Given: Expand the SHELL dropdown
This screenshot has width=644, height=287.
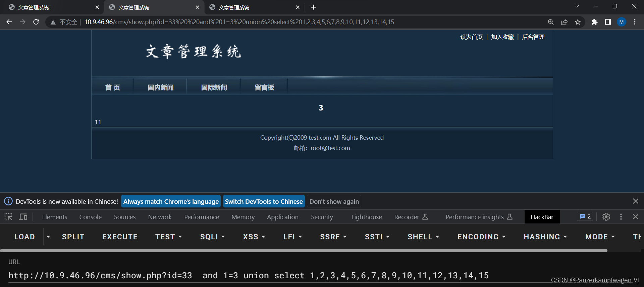Looking at the screenshot, I should (423, 237).
